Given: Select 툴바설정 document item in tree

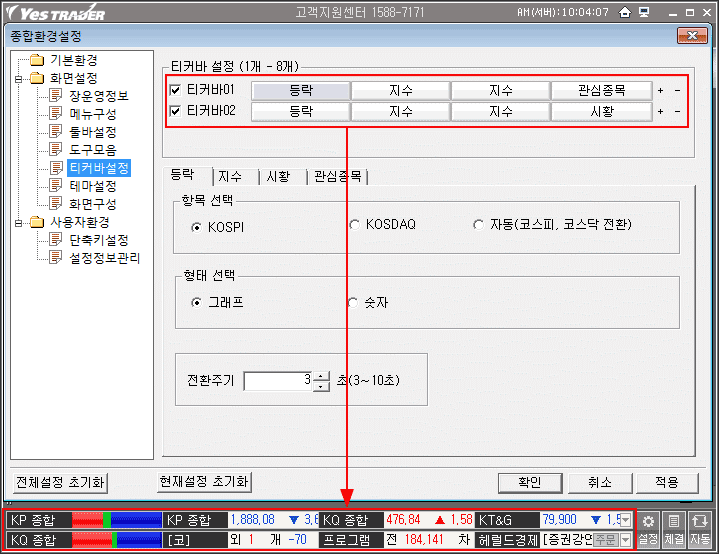Looking at the screenshot, I should 91,132.
